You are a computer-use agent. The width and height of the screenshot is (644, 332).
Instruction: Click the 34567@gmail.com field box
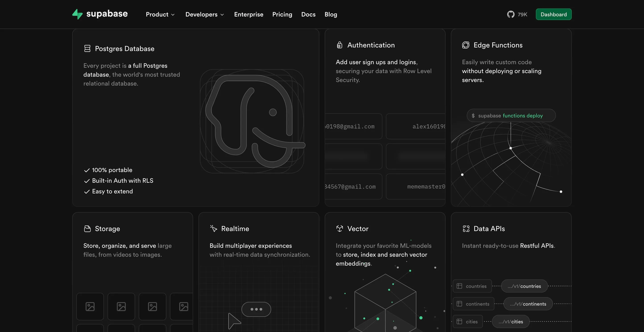353,186
